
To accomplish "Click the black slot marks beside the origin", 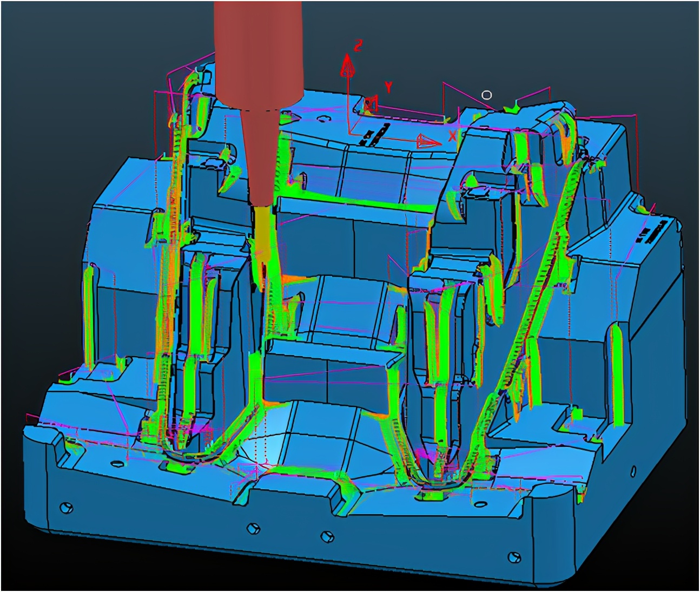I will tap(373, 134).
